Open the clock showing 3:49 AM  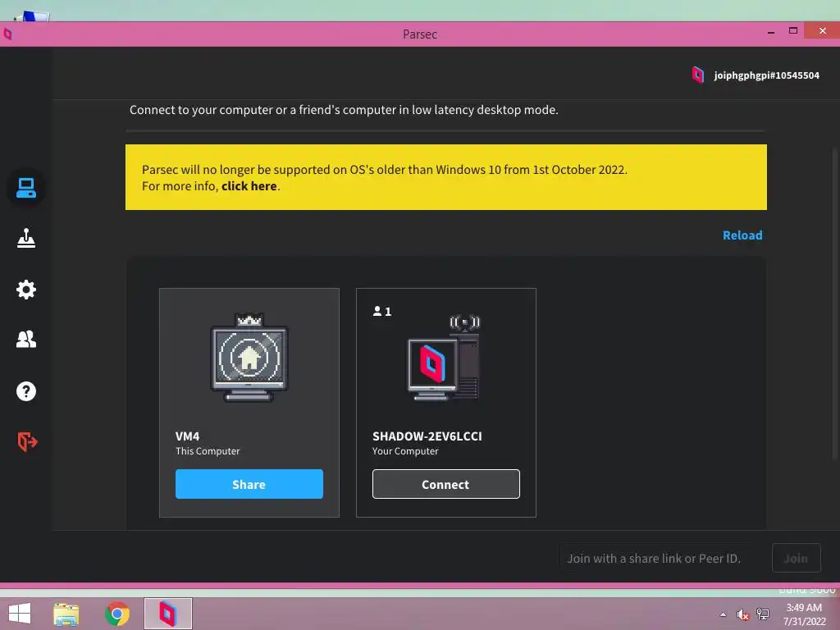coord(804,614)
